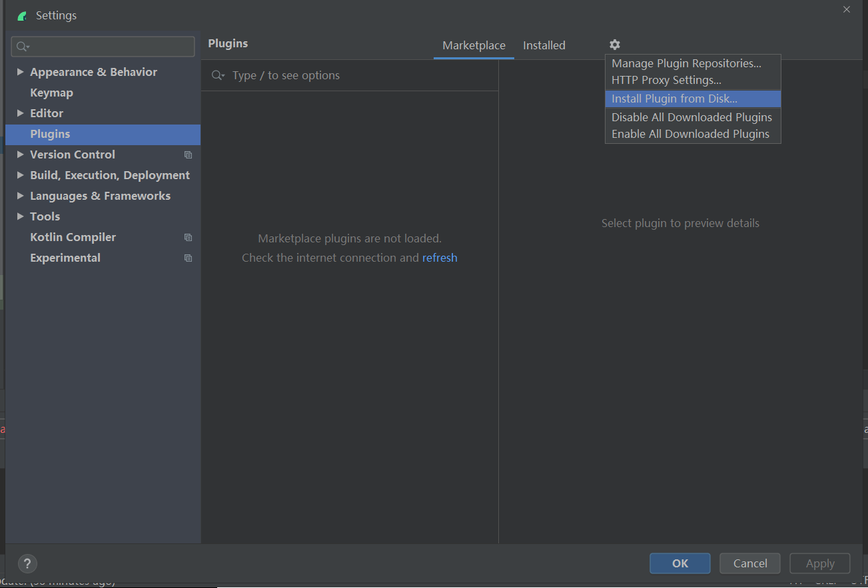Expand the Appearance & Behavior section
The width and height of the screenshot is (868, 588).
point(20,71)
